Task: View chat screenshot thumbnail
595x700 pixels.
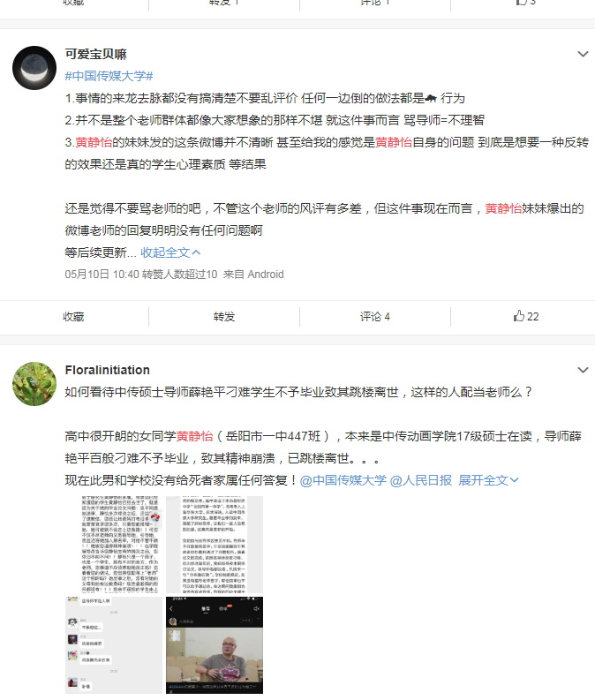Action: (x=113, y=645)
